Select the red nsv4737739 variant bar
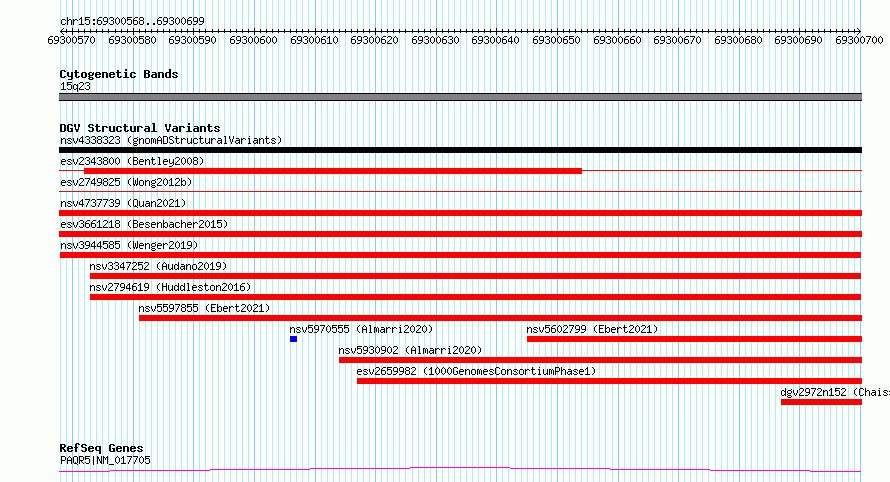Image resolution: width=890 pixels, height=482 pixels. [460, 213]
